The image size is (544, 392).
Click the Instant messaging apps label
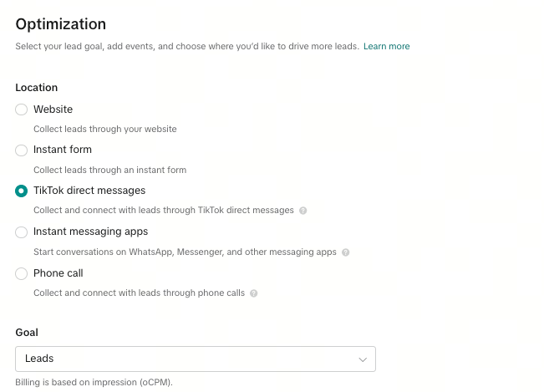pyautogui.click(x=90, y=232)
